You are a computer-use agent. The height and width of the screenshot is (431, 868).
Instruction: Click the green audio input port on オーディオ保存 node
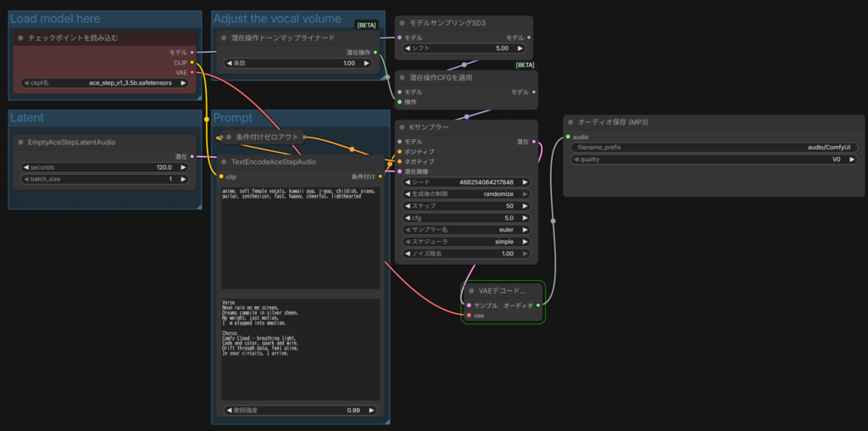tap(568, 137)
